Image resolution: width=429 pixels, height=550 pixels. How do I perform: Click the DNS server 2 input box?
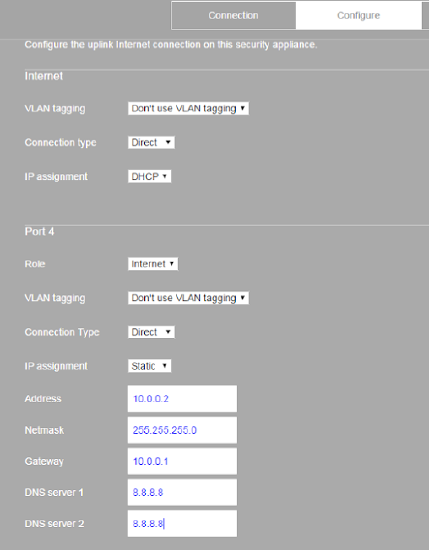[182, 524]
